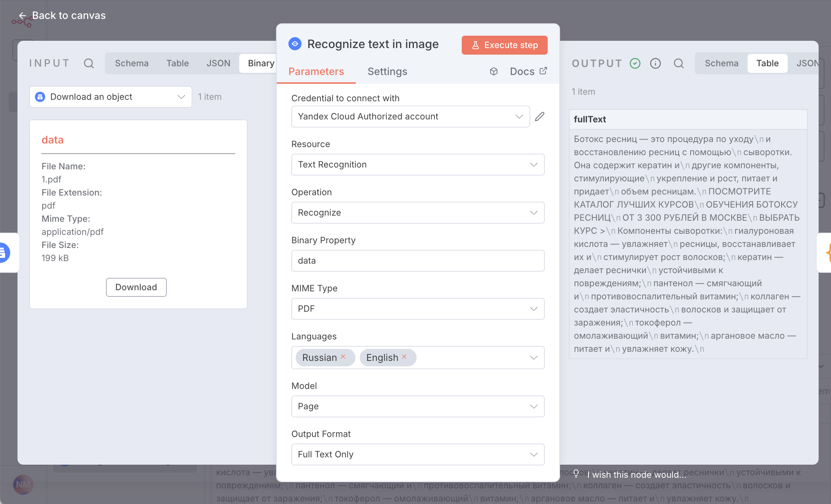The height and width of the screenshot is (504, 831).
Task: Click the Recognize text in image node icon
Action: click(x=295, y=44)
